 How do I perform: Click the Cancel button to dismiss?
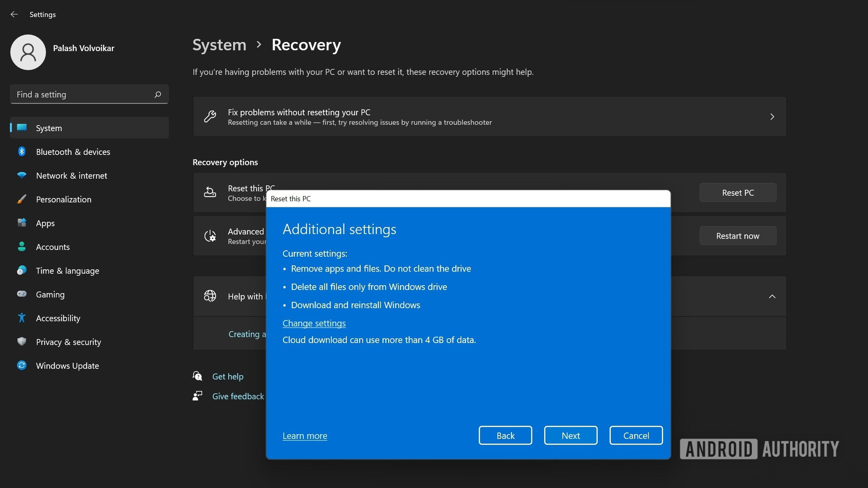(x=636, y=435)
